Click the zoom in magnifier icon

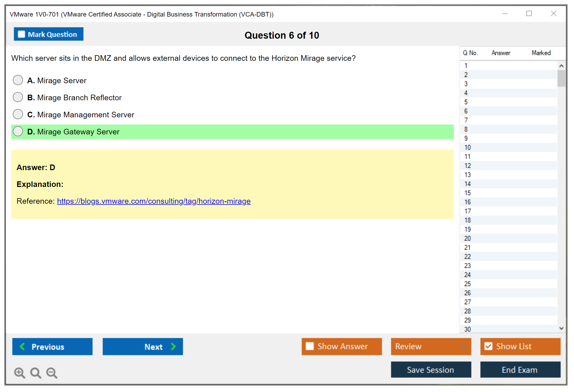pyautogui.click(x=19, y=373)
